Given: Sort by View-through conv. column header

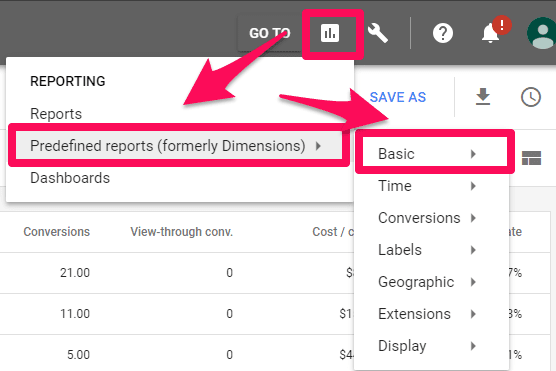Looking at the screenshot, I should pyautogui.click(x=182, y=232).
